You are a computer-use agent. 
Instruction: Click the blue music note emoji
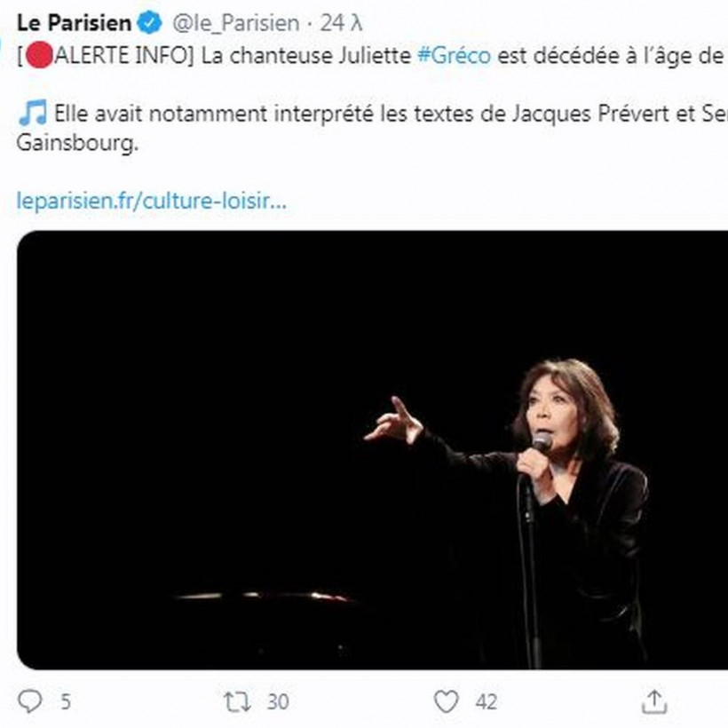pos(33,114)
